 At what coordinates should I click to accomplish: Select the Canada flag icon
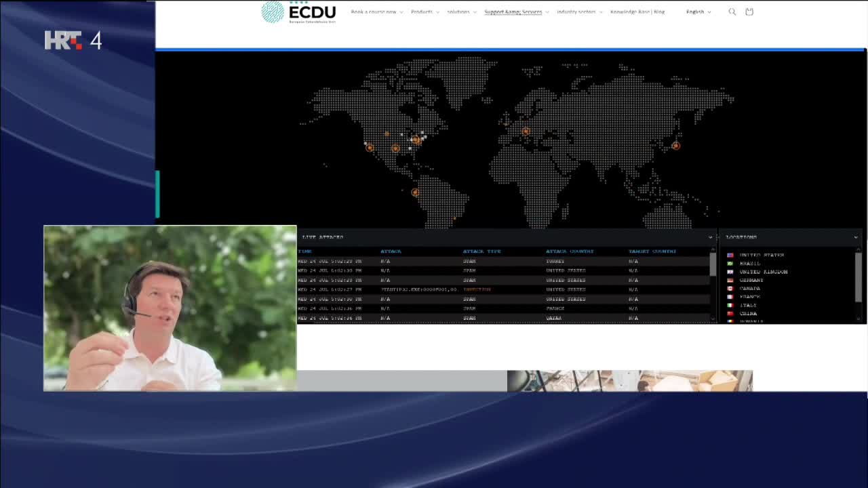point(730,288)
